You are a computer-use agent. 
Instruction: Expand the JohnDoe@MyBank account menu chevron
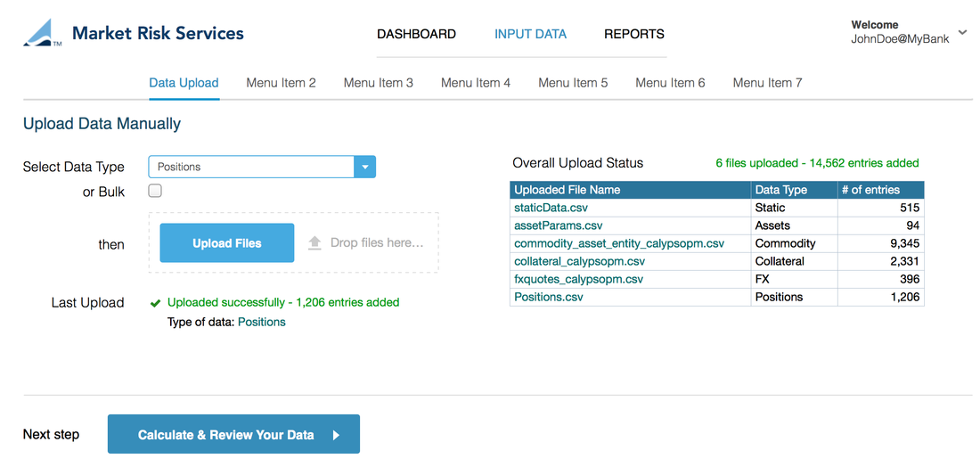(x=962, y=33)
